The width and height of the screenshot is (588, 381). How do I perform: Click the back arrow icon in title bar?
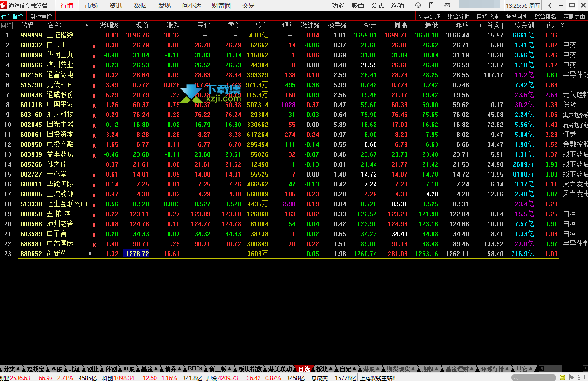click(550, 5)
